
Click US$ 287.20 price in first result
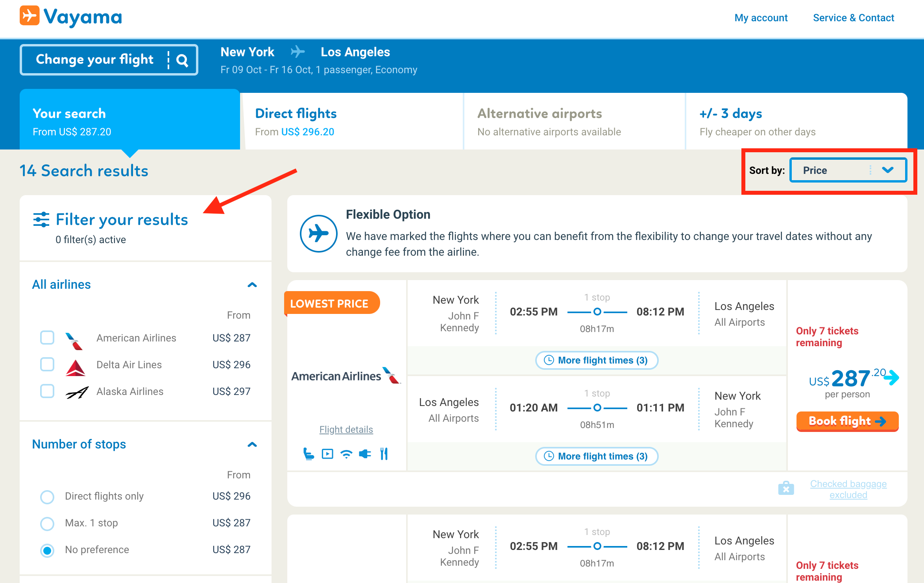[847, 378]
